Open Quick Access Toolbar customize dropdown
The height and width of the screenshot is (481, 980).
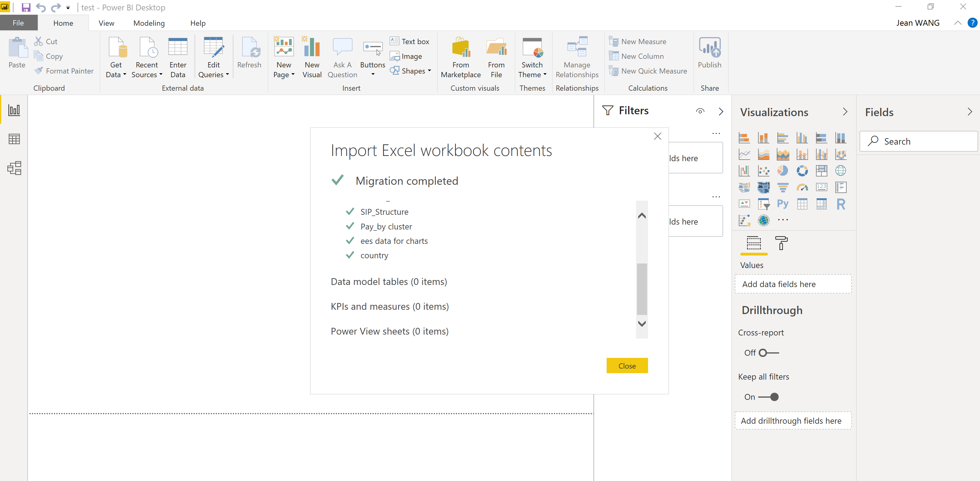tap(68, 8)
